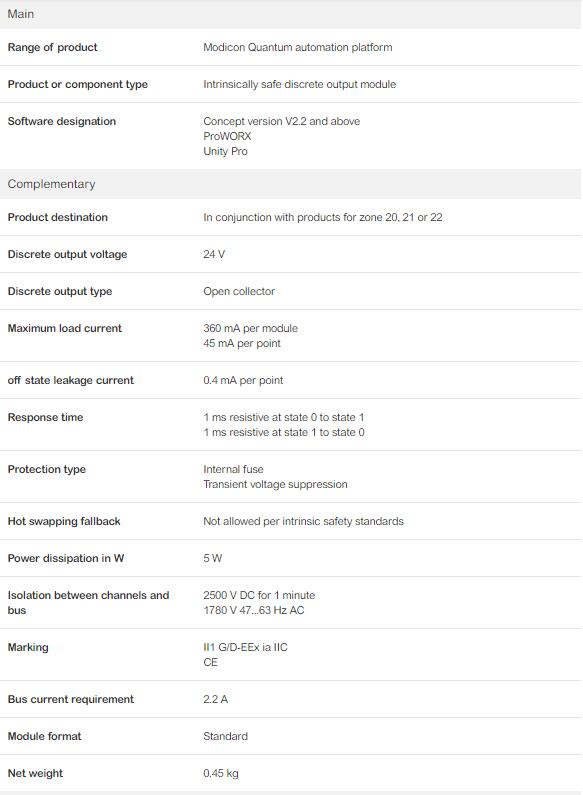Click the Hot swapping fallback label
The width and height of the screenshot is (583, 795).
click(x=64, y=521)
